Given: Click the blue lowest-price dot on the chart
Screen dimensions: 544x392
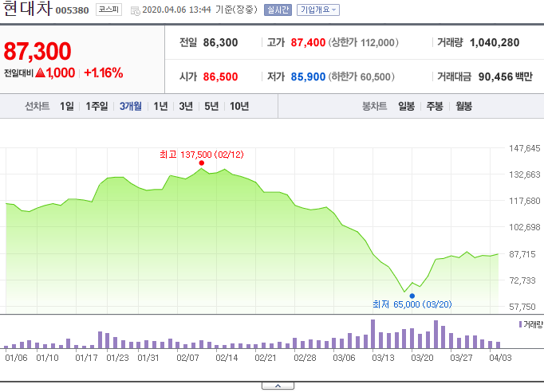Looking at the screenshot, I should click(x=412, y=296).
